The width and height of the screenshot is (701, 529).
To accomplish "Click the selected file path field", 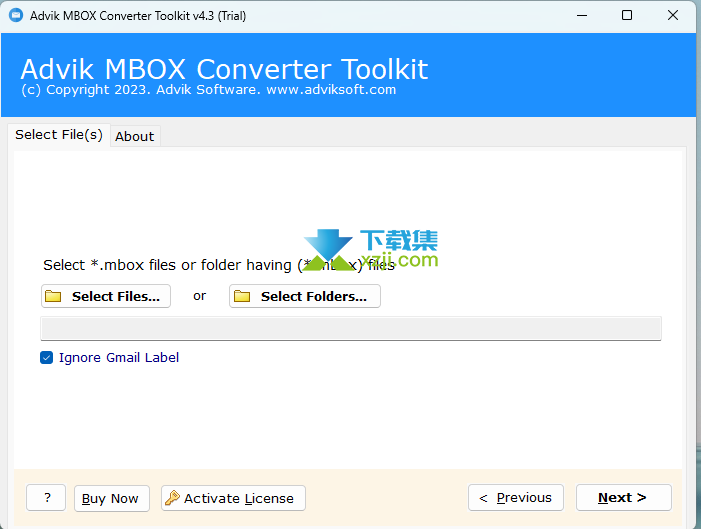I will click(x=351, y=329).
